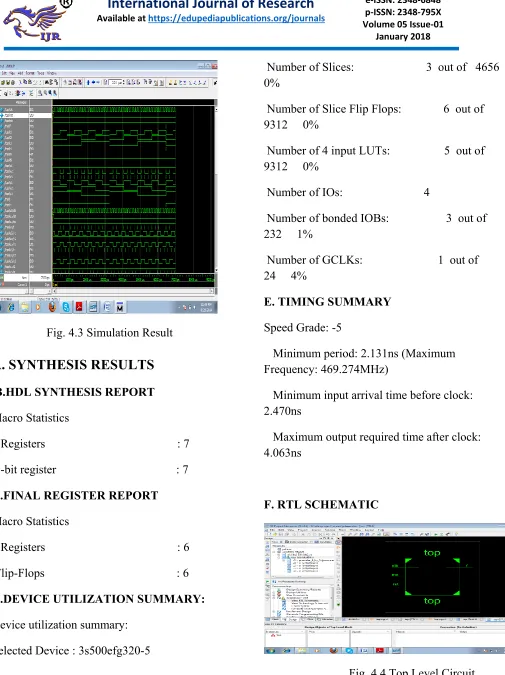Click the Frequency: 469.274MHz text
The width and height of the screenshot is (505, 675).
point(326,369)
